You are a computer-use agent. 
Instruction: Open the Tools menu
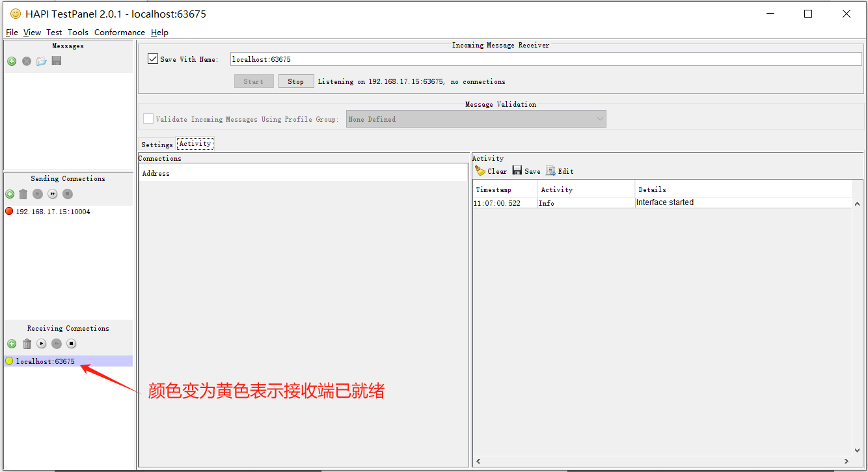78,33
